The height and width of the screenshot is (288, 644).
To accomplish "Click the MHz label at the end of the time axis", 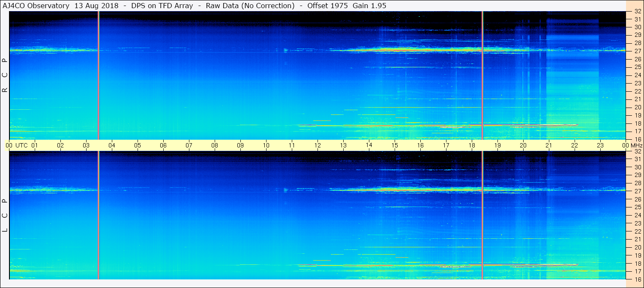I will [x=636, y=145].
